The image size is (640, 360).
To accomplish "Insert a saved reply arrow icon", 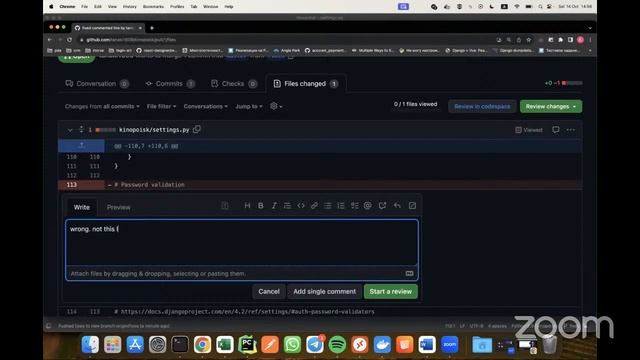I will [x=397, y=206].
